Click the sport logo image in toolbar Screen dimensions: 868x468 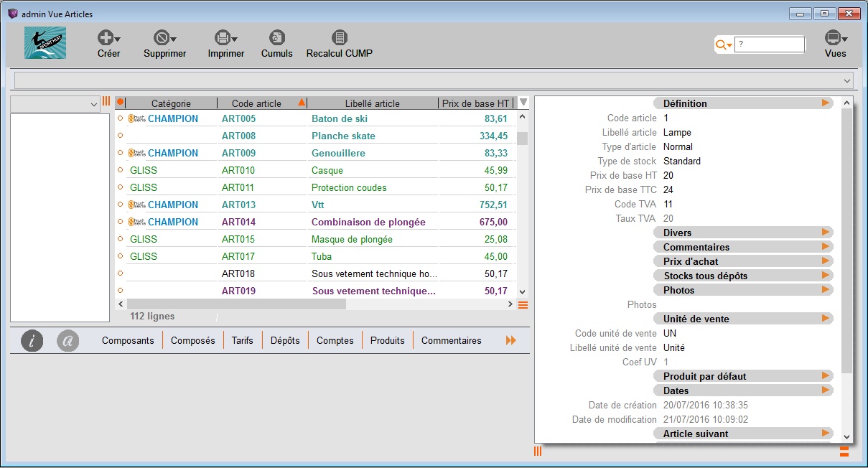click(45, 43)
